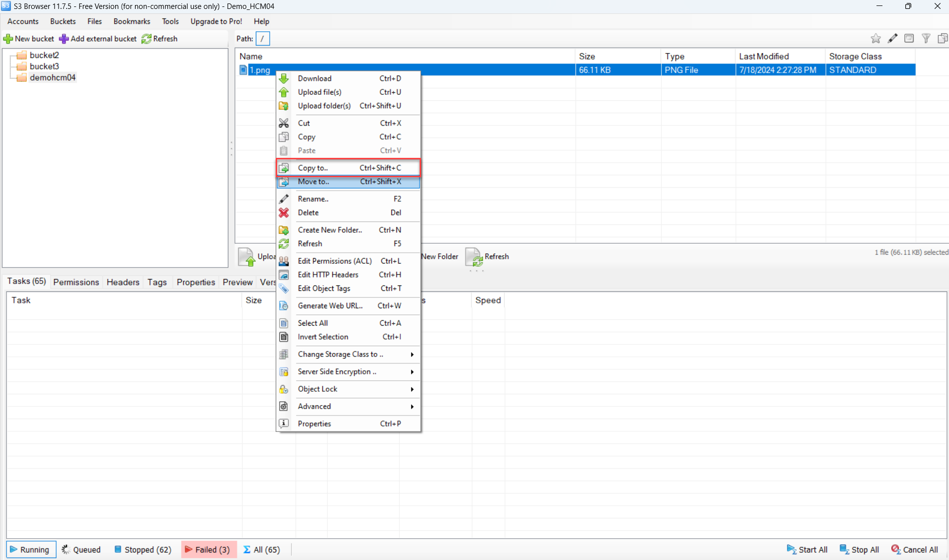
Task: Select the demohcm04 bucket in tree
Action: tap(52, 77)
